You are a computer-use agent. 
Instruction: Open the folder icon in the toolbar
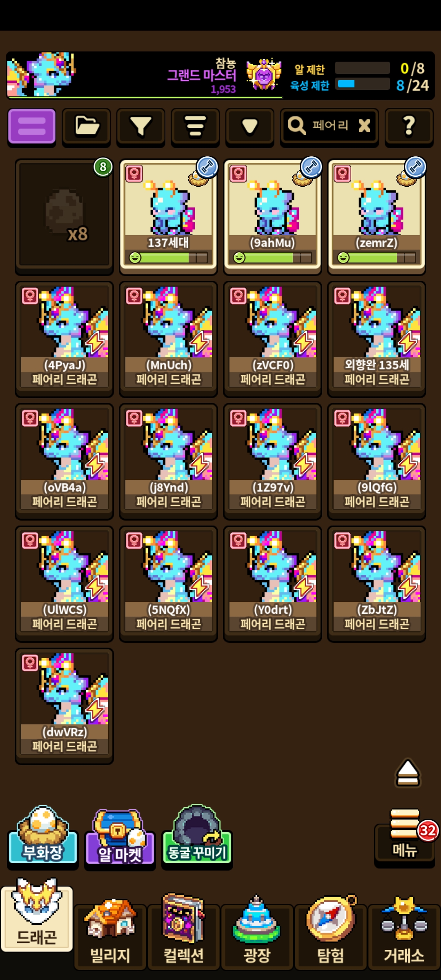[86, 126]
